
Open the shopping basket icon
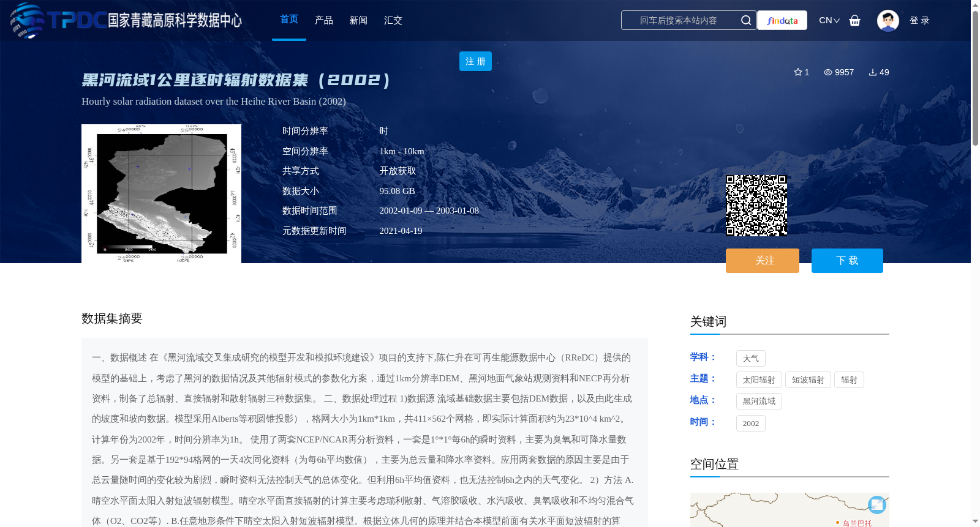click(854, 20)
